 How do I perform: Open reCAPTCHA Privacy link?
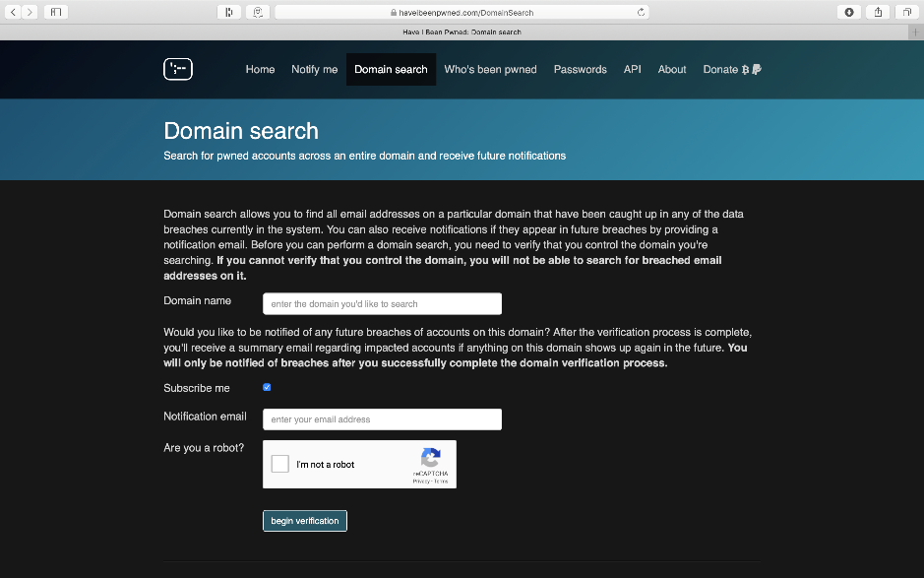[421, 482]
